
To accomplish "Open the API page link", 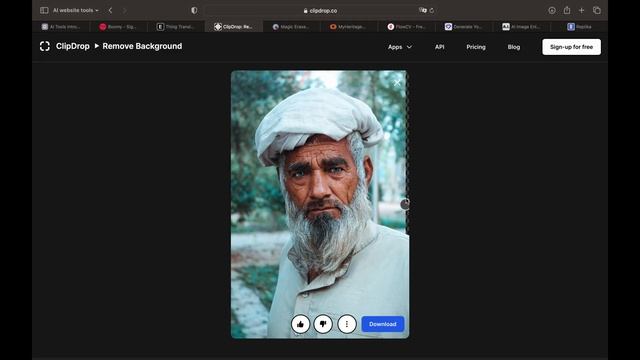I will [x=440, y=47].
